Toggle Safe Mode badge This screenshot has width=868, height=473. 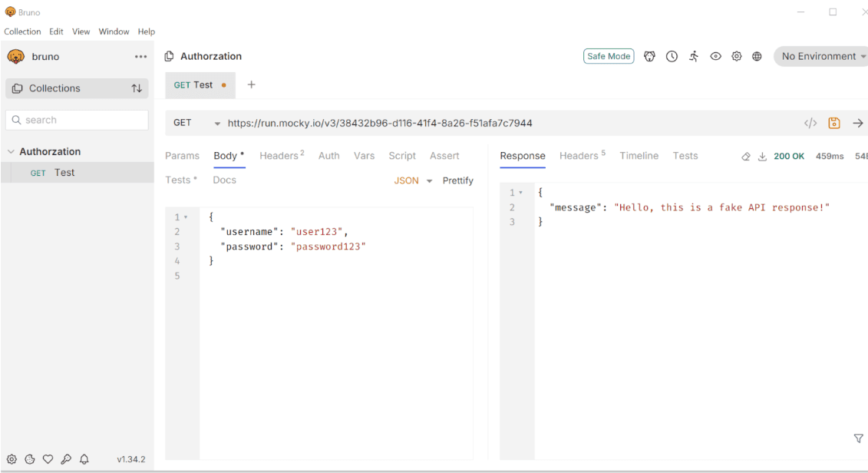609,56
